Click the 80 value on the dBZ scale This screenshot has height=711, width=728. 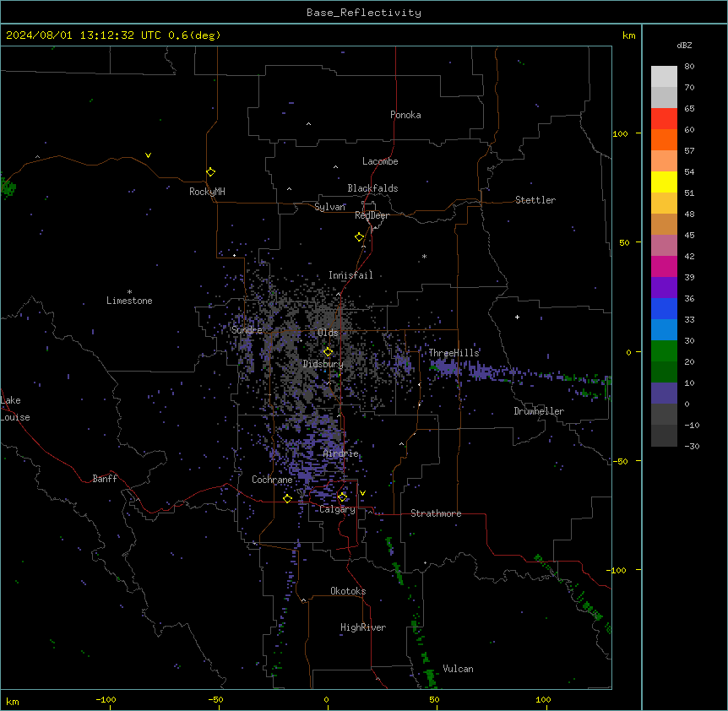click(x=689, y=67)
